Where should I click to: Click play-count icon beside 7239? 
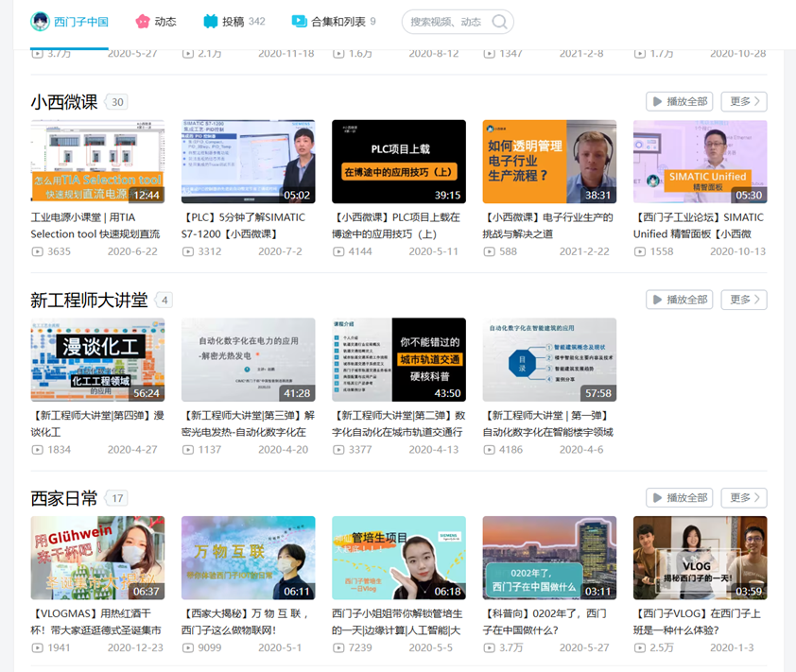click(339, 647)
